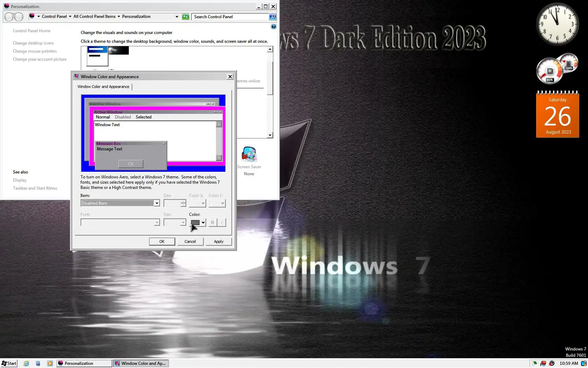The image size is (588, 368).
Task: Click the Screen Saver icon
Action: pyautogui.click(x=249, y=155)
